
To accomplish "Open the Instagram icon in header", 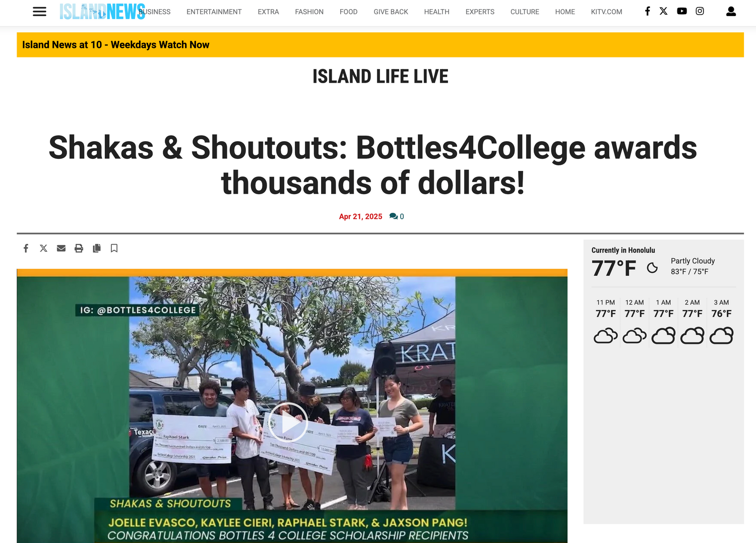I will coord(700,11).
